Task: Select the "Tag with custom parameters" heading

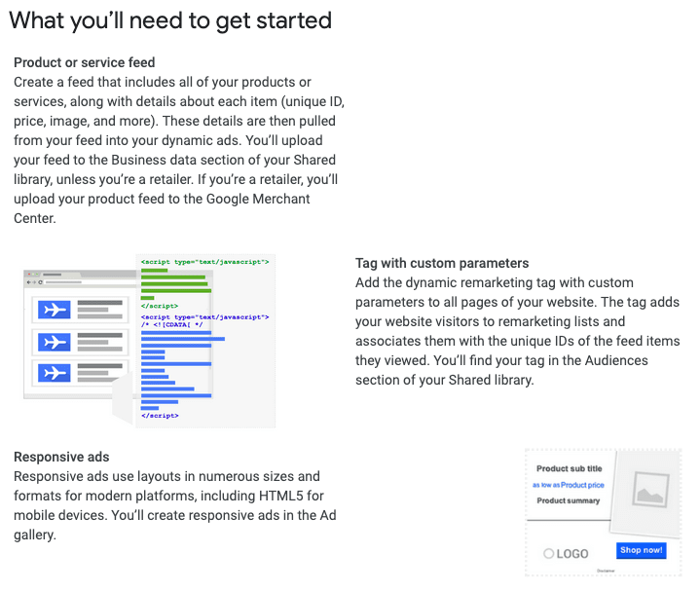Action: (x=442, y=263)
